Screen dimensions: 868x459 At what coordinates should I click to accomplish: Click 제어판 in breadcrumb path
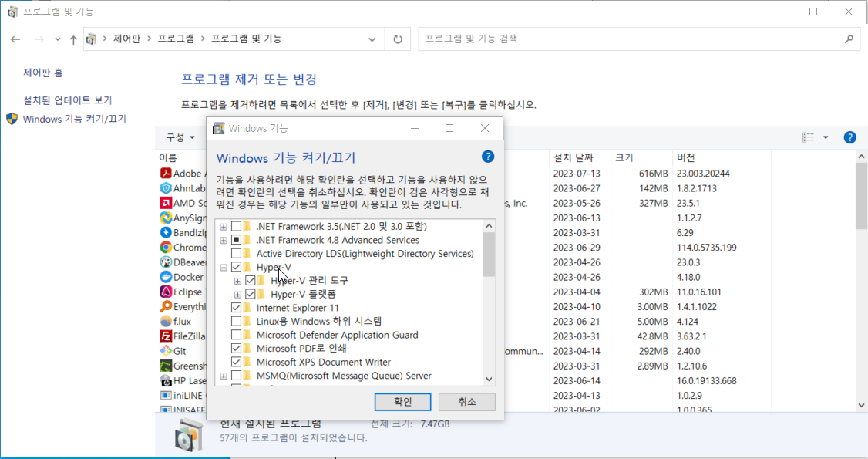click(126, 39)
